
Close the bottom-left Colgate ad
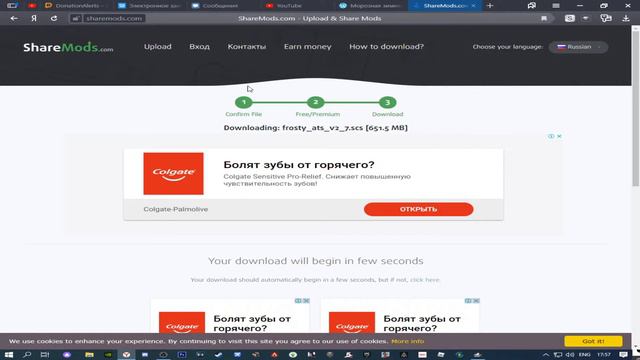pos(306,301)
